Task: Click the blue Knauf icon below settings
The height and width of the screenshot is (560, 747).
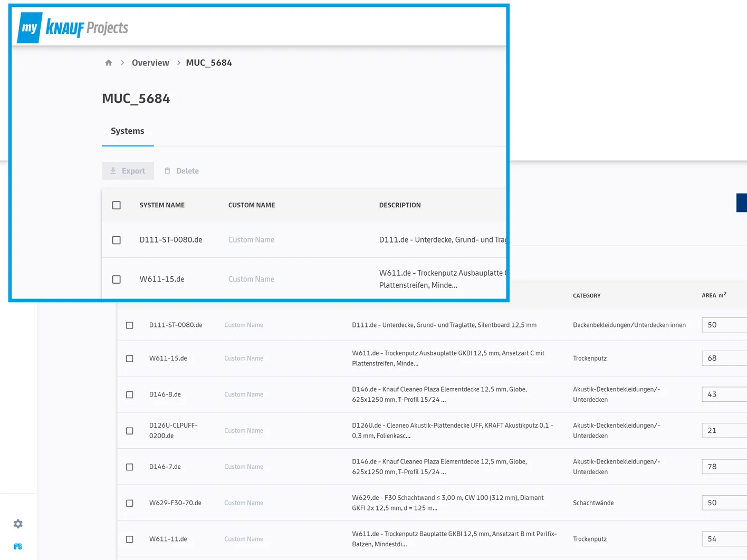Action: coord(18,546)
